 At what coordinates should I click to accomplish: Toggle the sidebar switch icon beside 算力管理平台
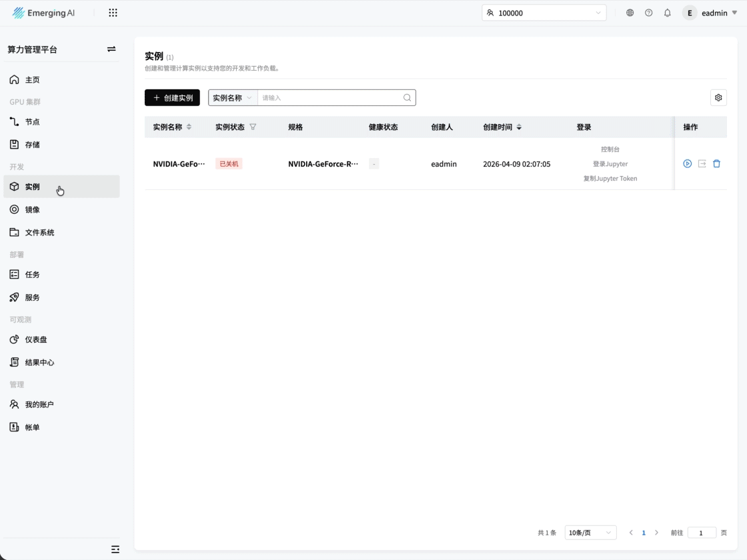(111, 49)
